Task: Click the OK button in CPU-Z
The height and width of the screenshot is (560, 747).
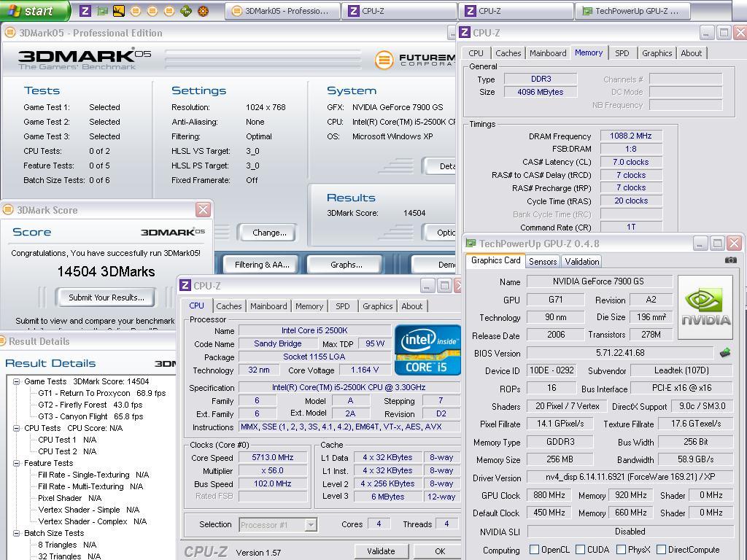Action: [x=438, y=551]
